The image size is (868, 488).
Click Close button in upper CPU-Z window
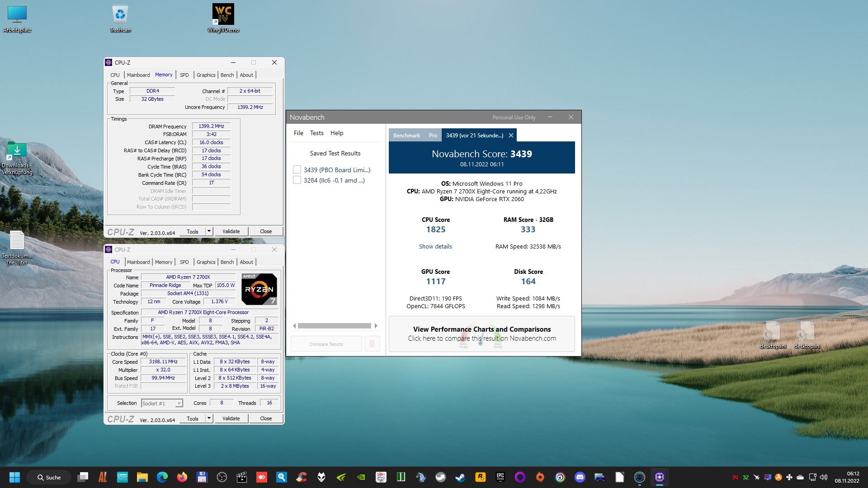click(x=266, y=231)
